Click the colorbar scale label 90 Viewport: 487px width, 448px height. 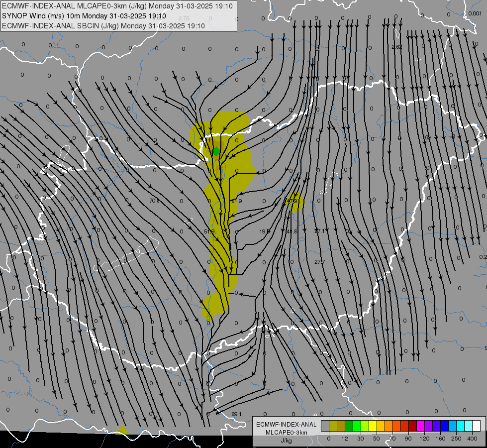[x=408, y=439]
